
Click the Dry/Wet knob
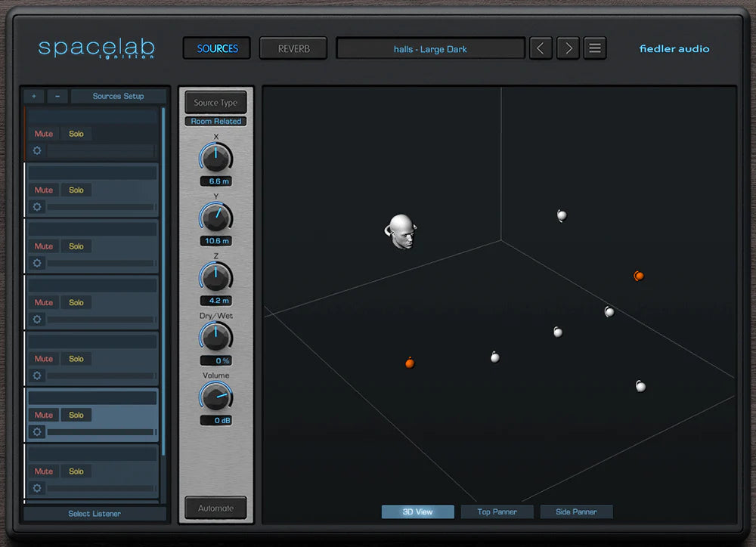(215, 337)
